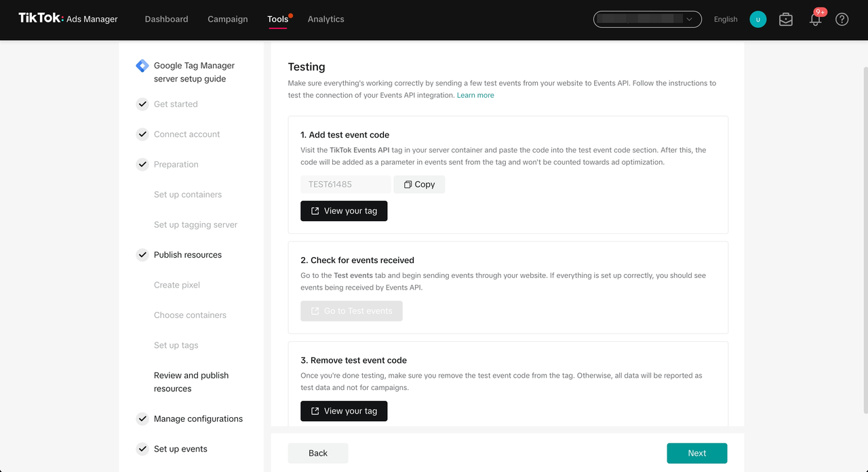Open the help center icon
Screen dimensions: 868x472
click(842, 20)
